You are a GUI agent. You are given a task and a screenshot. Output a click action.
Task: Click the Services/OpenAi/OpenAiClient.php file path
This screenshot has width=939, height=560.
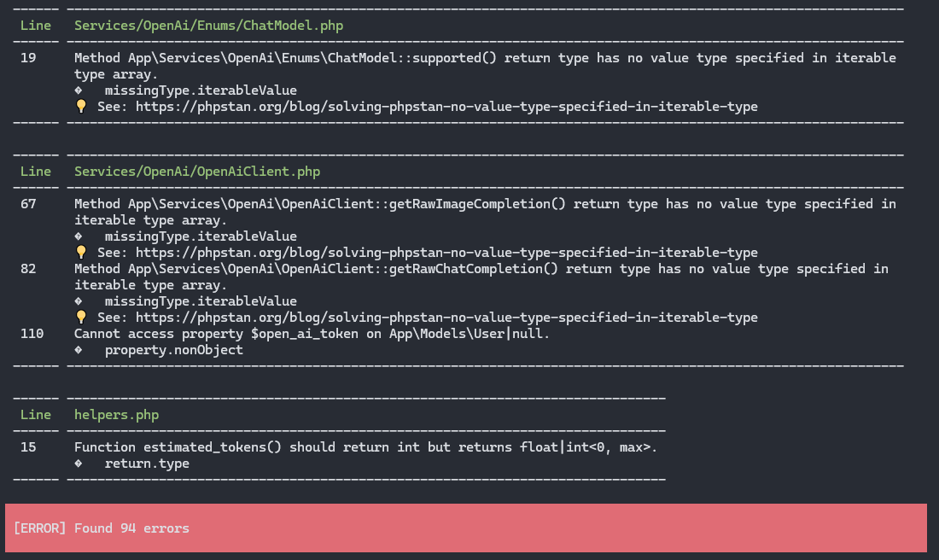(x=196, y=172)
